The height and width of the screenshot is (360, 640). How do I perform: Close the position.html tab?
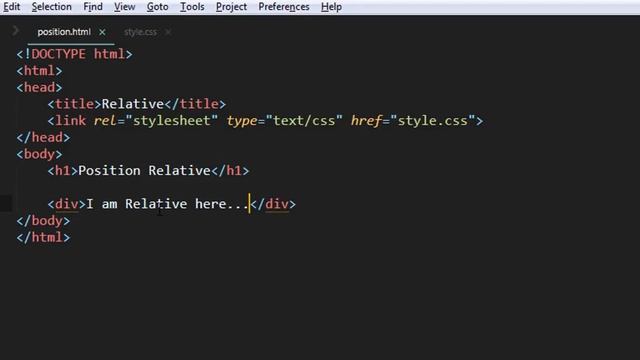click(102, 32)
